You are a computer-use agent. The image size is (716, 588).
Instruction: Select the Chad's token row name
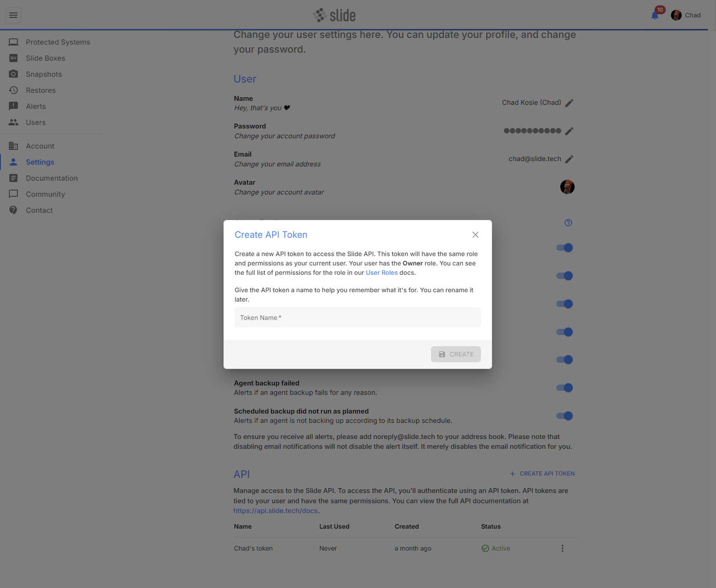pyautogui.click(x=253, y=548)
